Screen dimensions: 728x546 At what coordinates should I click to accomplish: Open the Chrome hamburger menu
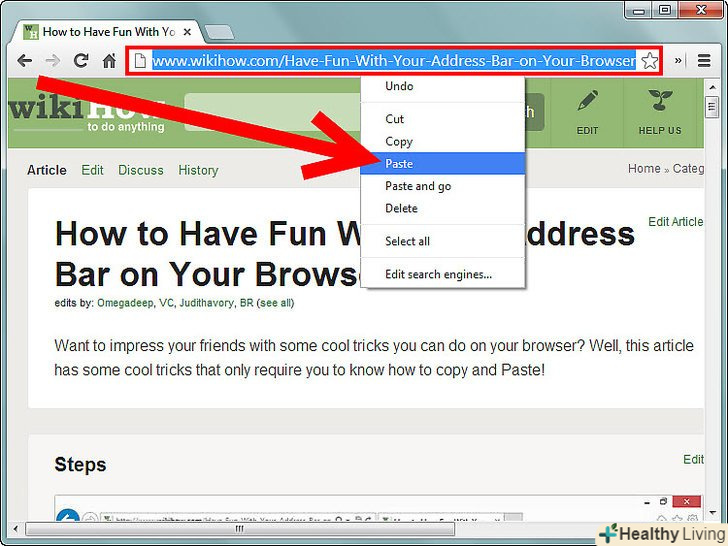pyautogui.click(x=704, y=60)
